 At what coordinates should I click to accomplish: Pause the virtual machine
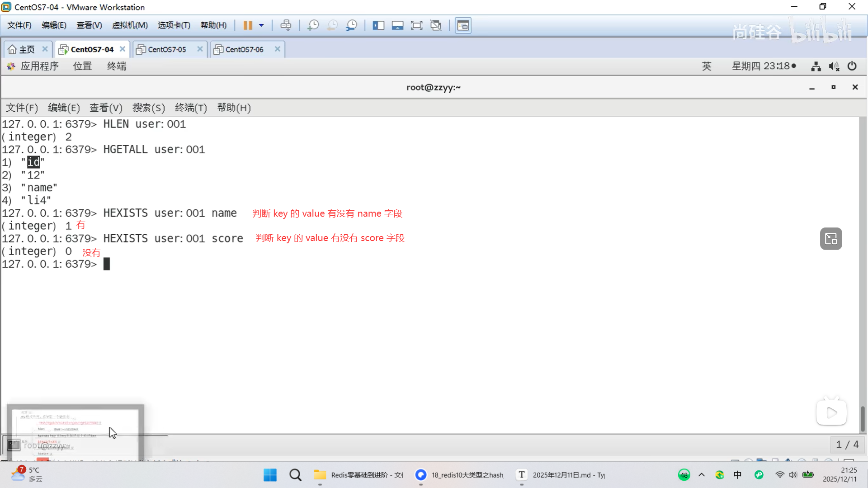(248, 25)
